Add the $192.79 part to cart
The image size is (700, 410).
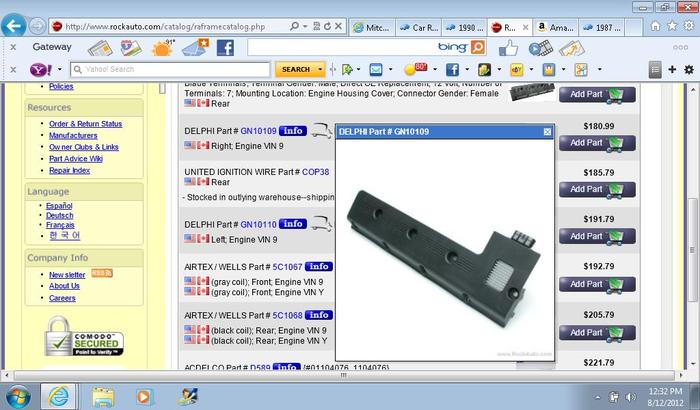[x=597, y=284]
